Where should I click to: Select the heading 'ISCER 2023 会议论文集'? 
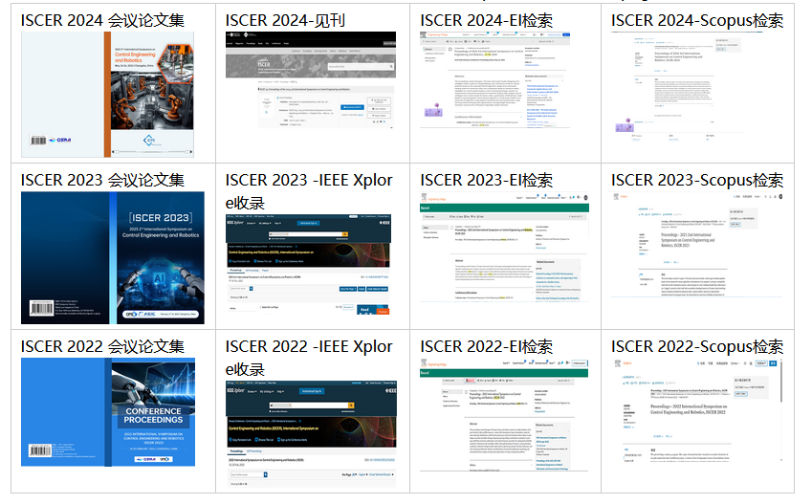click(x=102, y=180)
